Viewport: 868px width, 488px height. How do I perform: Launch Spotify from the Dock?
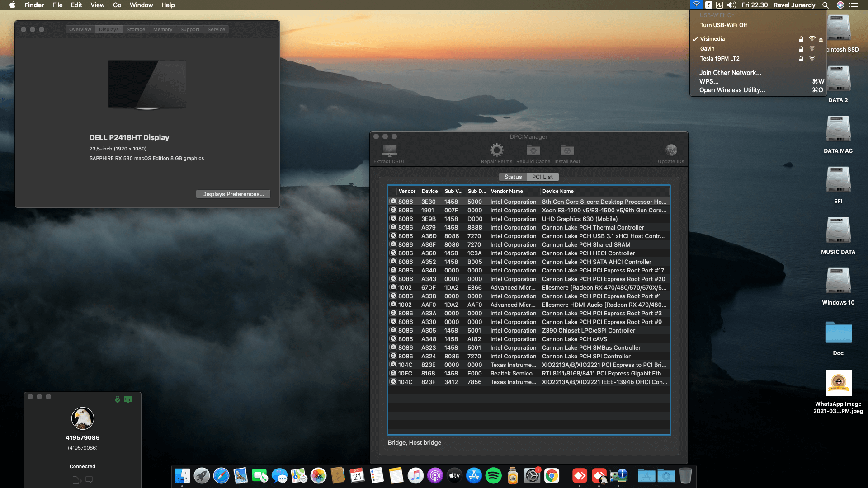[x=493, y=475]
